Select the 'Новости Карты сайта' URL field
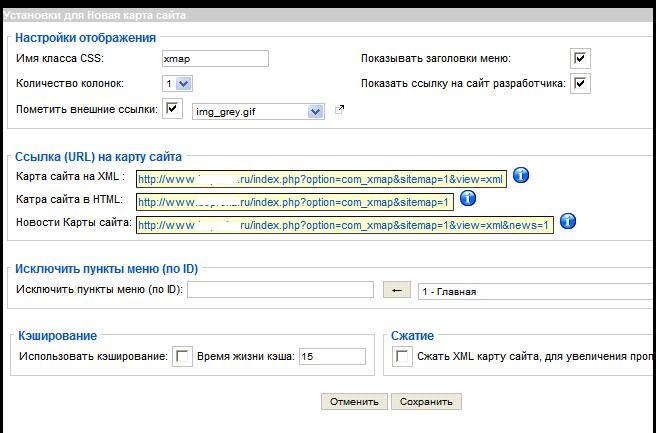This screenshot has height=433, width=656. click(344, 225)
